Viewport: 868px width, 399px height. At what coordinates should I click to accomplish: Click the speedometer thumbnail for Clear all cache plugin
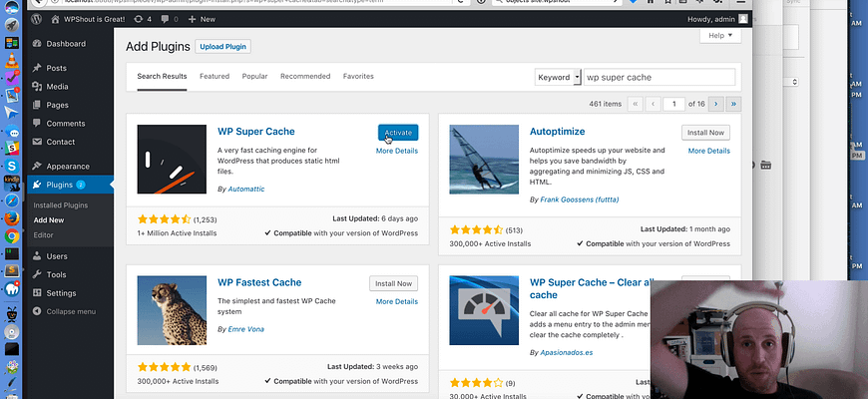click(484, 310)
